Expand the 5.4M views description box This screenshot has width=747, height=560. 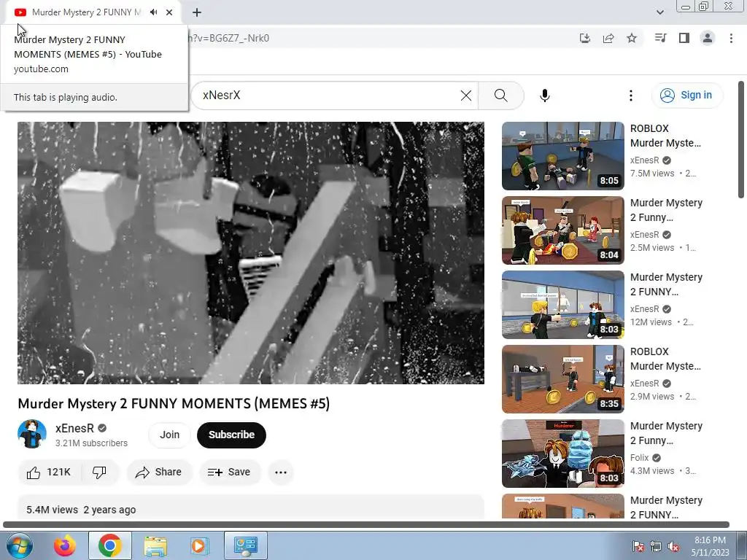coord(251,507)
